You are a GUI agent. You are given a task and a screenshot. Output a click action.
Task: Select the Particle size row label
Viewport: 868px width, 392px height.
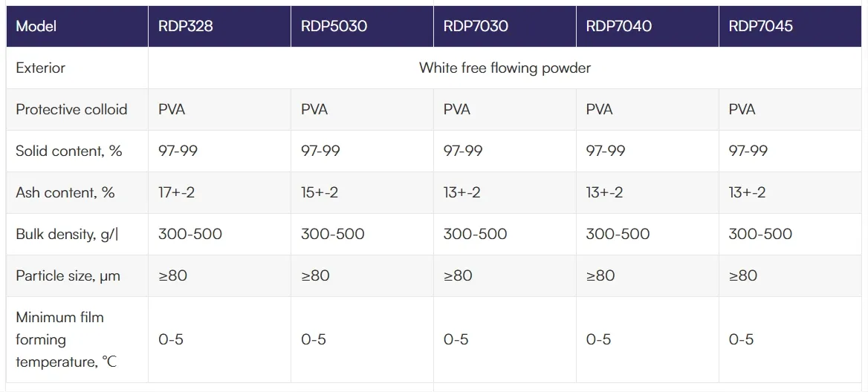[68, 275]
